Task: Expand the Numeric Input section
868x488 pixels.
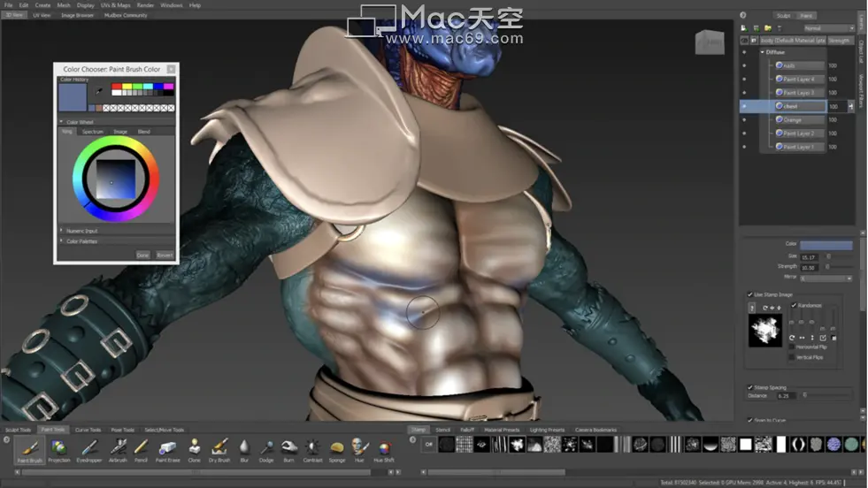Action: click(82, 230)
